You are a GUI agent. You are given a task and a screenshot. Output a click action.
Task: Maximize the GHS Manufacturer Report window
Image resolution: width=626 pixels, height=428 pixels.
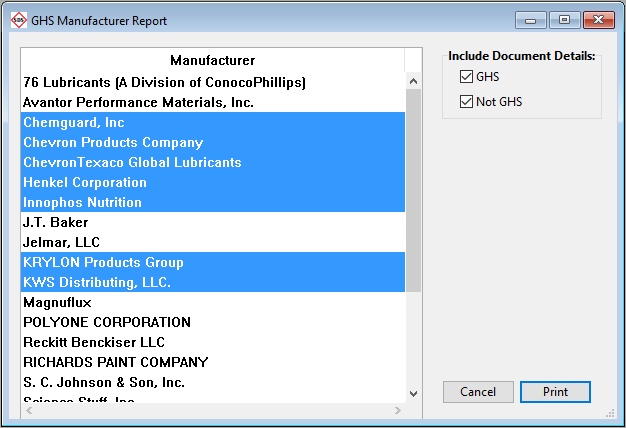click(x=564, y=20)
